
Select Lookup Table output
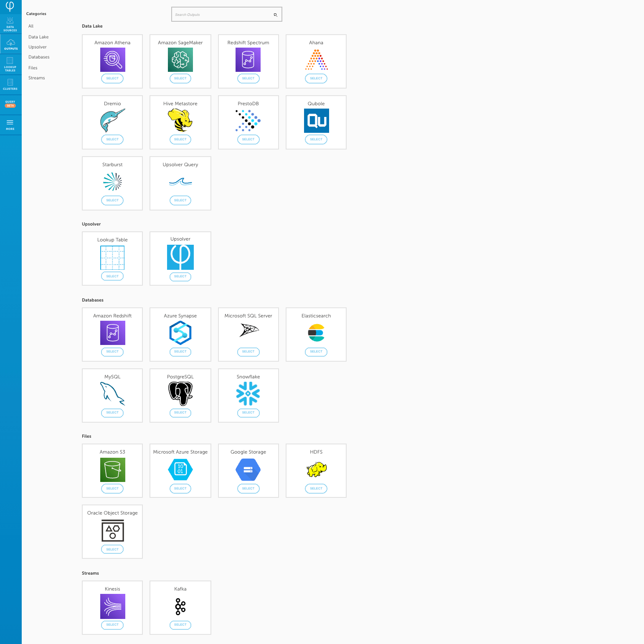(112, 276)
